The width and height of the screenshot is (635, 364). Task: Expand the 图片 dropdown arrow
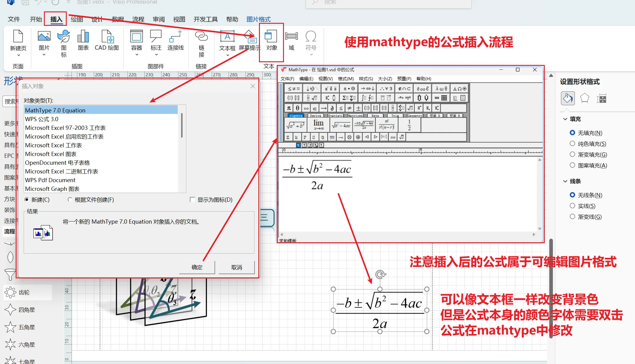coord(44,55)
